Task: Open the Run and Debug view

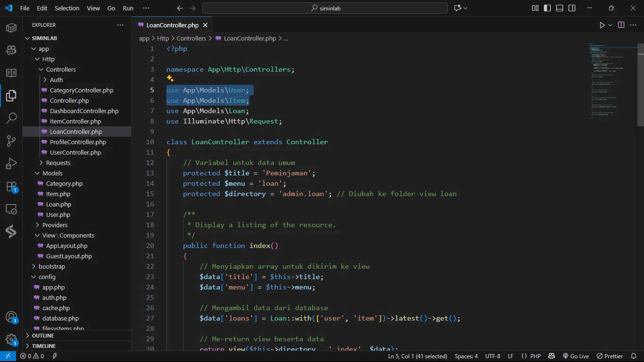Action: [x=11, y=164]
